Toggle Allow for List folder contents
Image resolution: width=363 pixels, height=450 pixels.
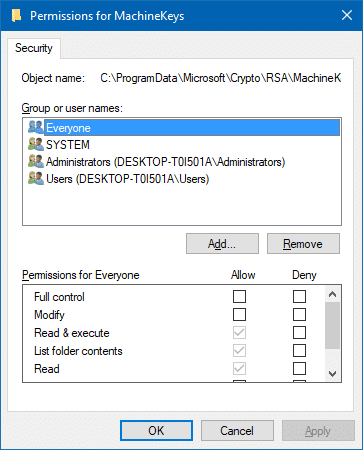pyautogui.click(x=239, y=350)
